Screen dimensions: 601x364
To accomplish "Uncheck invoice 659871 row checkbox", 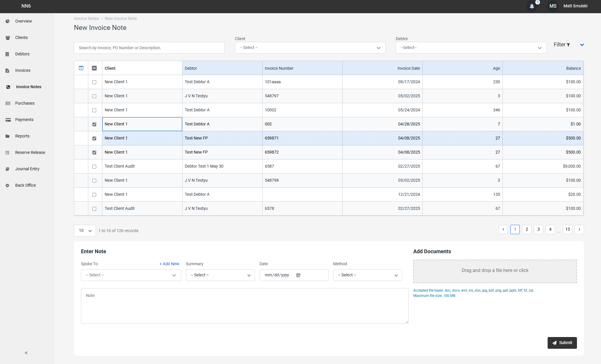I will (x=94, y=138).
